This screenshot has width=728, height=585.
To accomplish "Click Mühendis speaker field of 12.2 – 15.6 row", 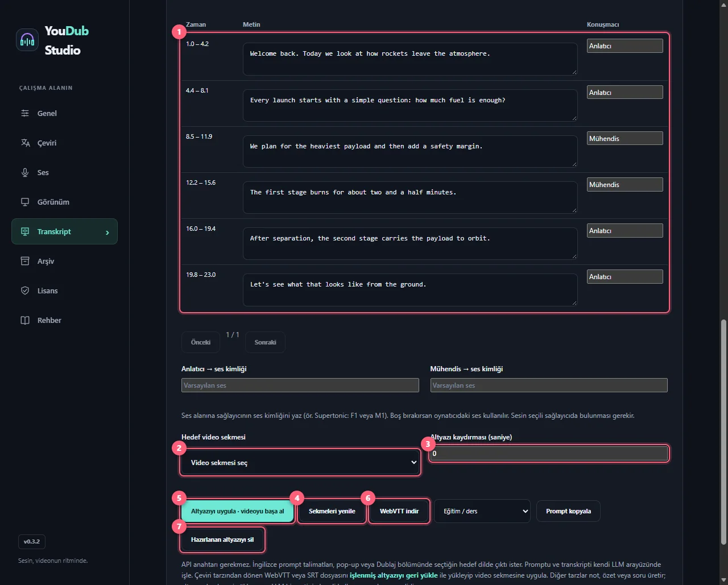I will pyautogui.click(x=625, y=185).
